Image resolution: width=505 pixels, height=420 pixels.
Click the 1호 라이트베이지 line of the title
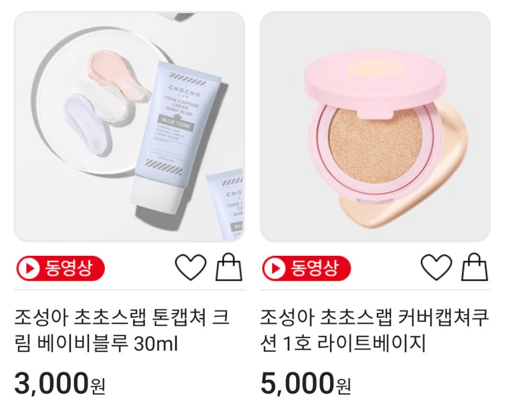(343, 344)
